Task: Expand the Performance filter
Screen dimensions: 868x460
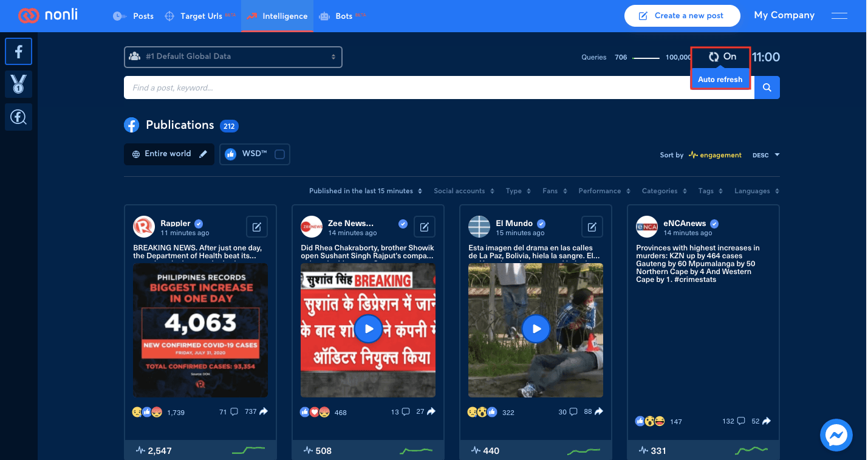Action: (x=604, y=191)
